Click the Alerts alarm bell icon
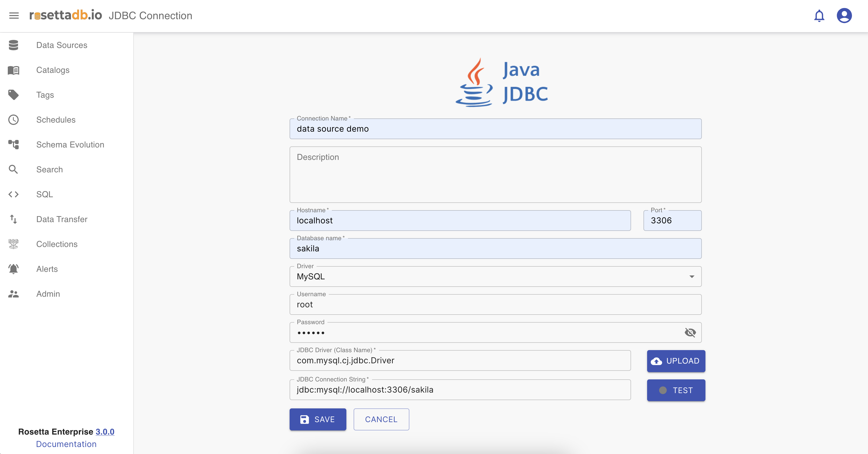This screenshot has width=868, height=454. pos(13,269)
